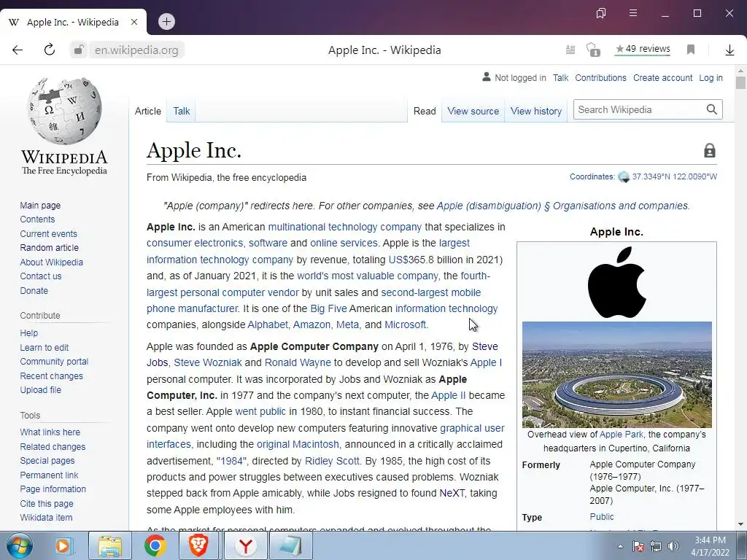Click Recent changes in sidebar

click(52, 376)
